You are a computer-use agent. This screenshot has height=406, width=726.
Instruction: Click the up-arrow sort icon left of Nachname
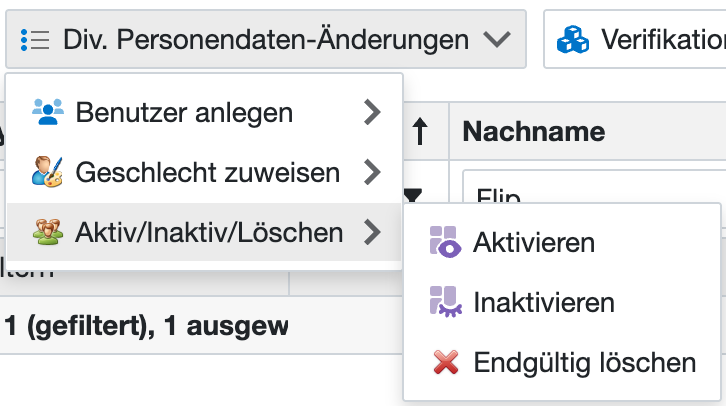421,133
